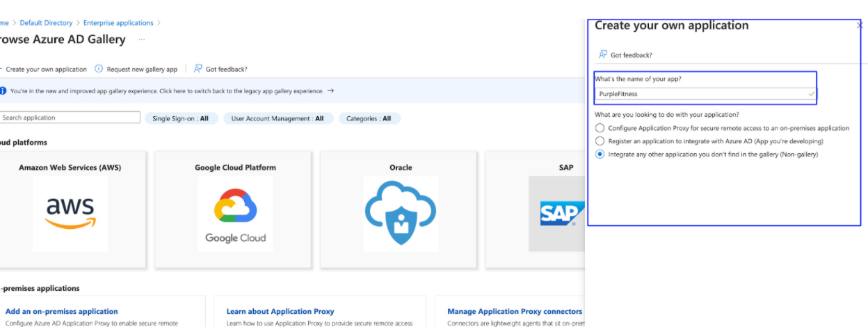The width and height of the screenshot is (868, 327).
Task: Open the User Account Management filter
Action: (278, 118)
